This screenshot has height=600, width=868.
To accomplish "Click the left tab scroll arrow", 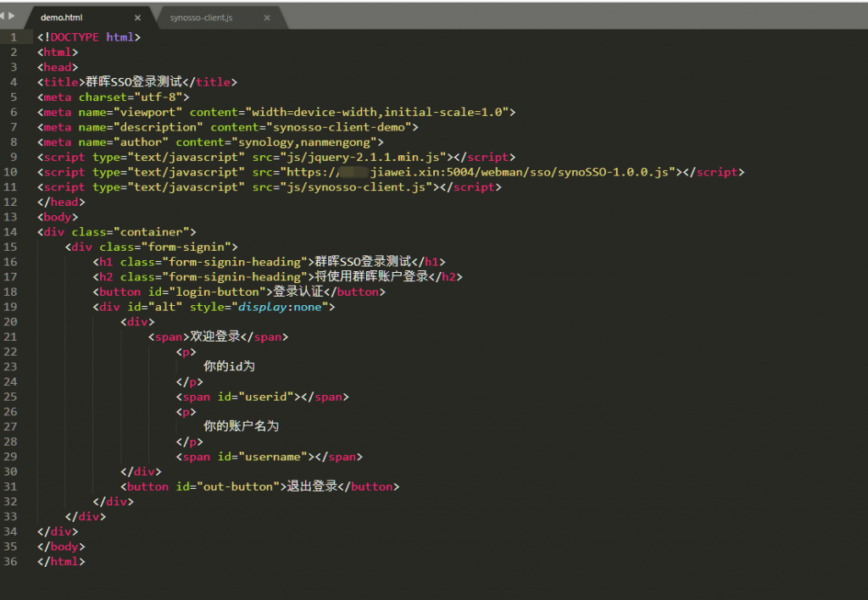I will pyautogui.click(x=3, y=16).
